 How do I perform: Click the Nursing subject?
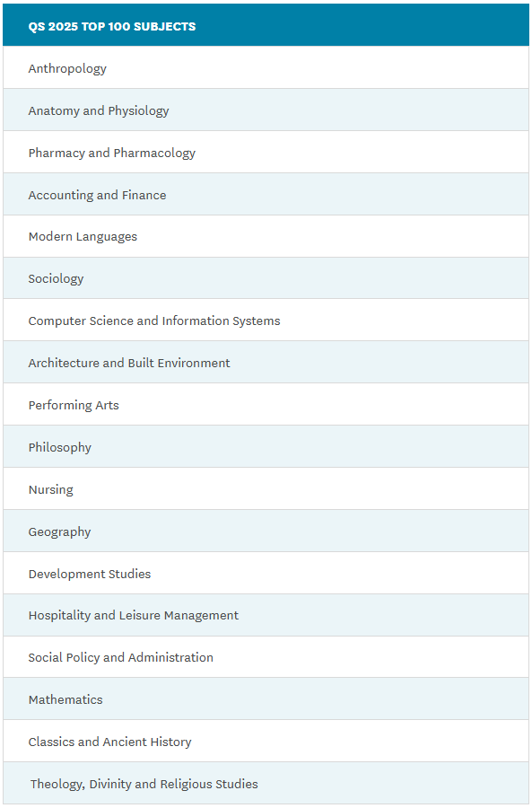click(266, 489)
